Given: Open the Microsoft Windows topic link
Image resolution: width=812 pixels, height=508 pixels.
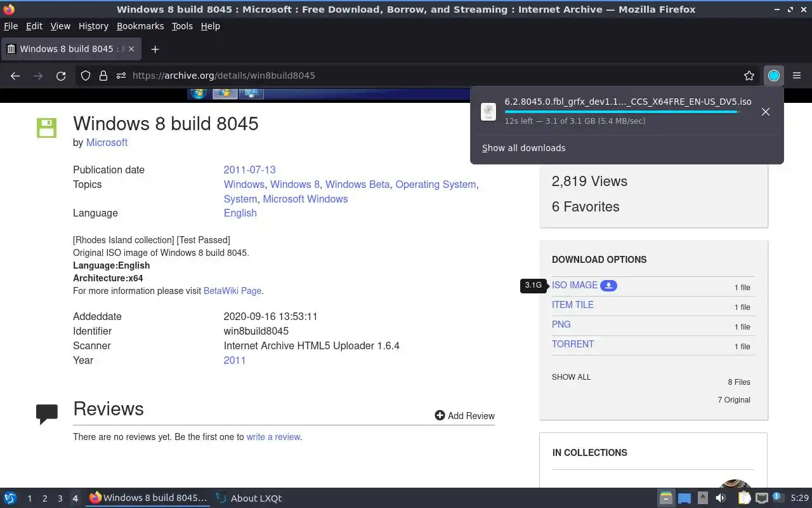Looking at the screenshot, I should (x=305, y=199).
